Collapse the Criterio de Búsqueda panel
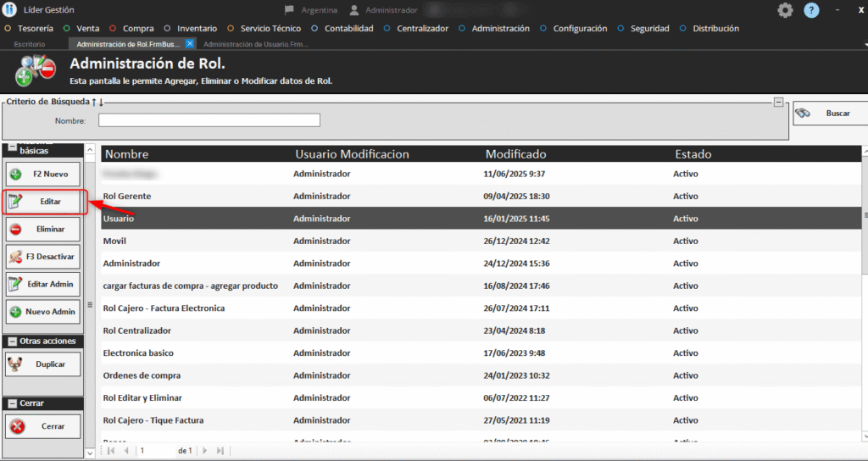The image size is (868, 461). (x=777, y=102)
